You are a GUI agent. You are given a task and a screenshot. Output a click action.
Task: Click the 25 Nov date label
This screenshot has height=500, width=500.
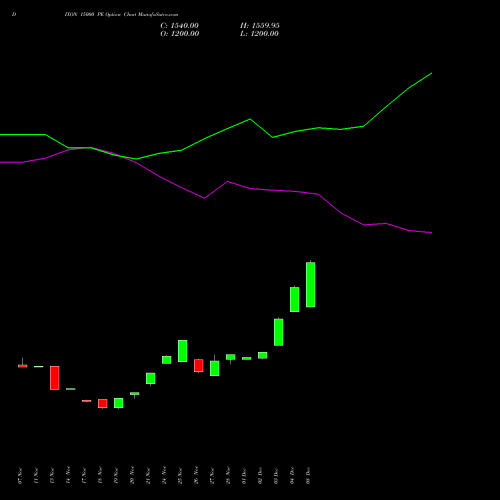180,476
